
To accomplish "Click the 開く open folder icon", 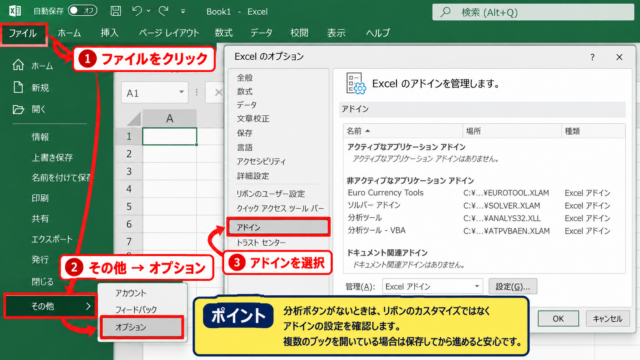I will pyautogui.click(x=18, y=109).
